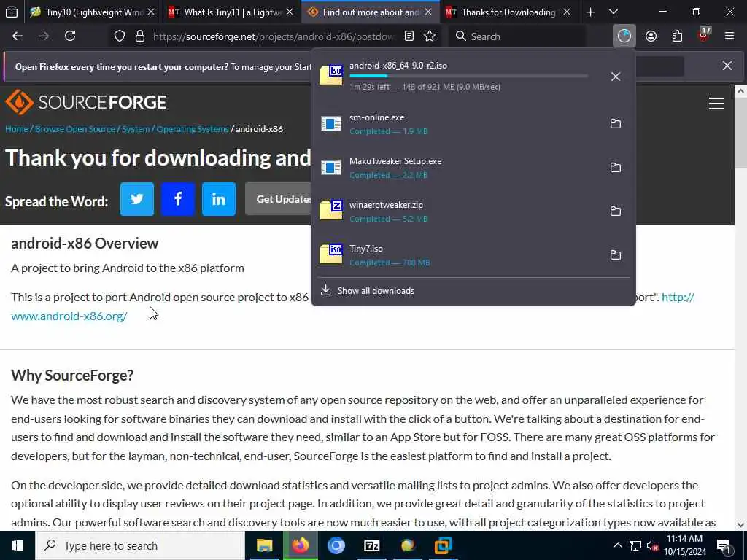Open Operating Systems breadcrumb link
Image resolution: width=747 pixels, height=560 pixels.
coord(193,129)
